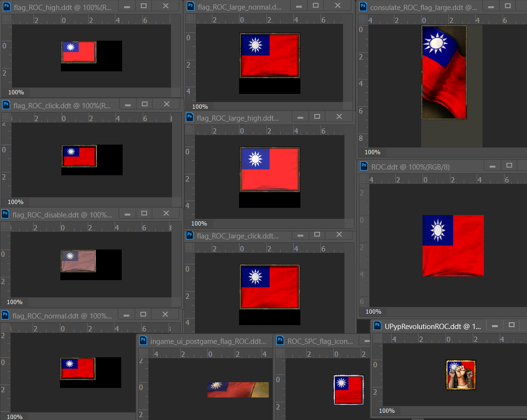Click the zoom level box in flag_ROC_large_high window

coord(199,223)
